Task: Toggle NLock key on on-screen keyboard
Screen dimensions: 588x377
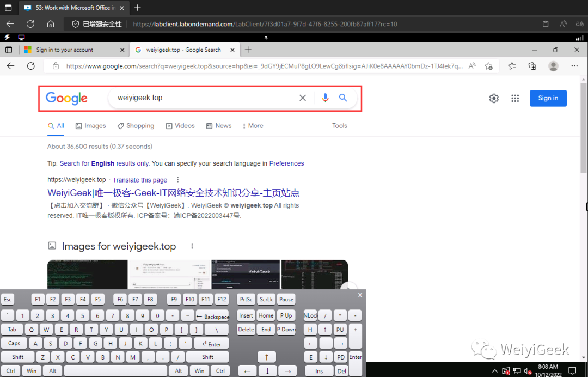Action: point(310,315)
